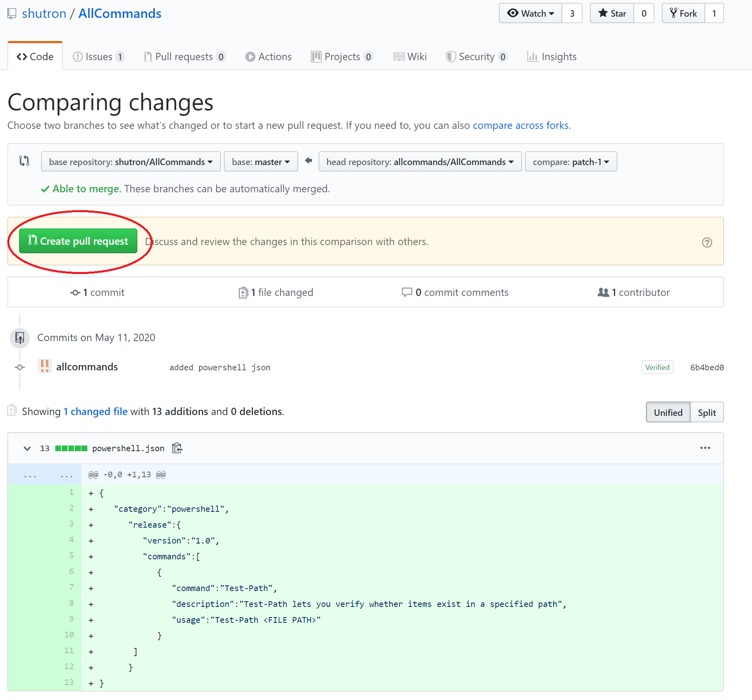
Task: Click the switch base and head icon
Action: pos(24,161)
